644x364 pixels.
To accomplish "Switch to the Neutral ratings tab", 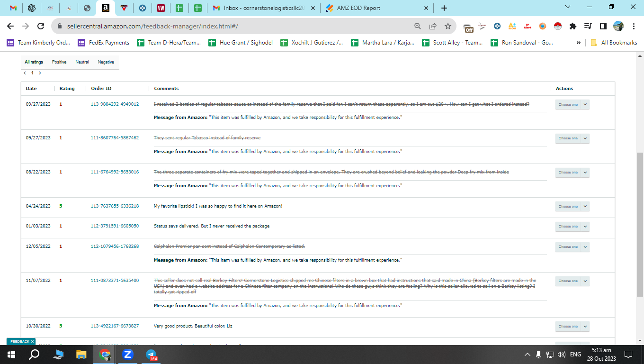I will (x=82, y=62).
